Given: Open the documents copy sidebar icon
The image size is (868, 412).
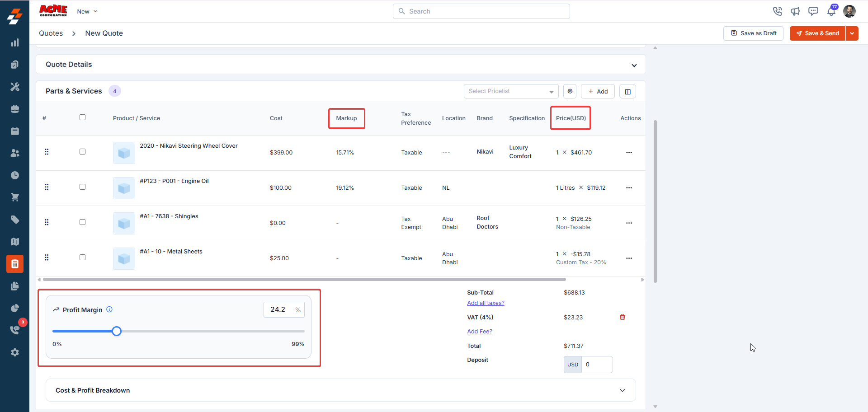Looking at the screenshot, I should (15, 286).
